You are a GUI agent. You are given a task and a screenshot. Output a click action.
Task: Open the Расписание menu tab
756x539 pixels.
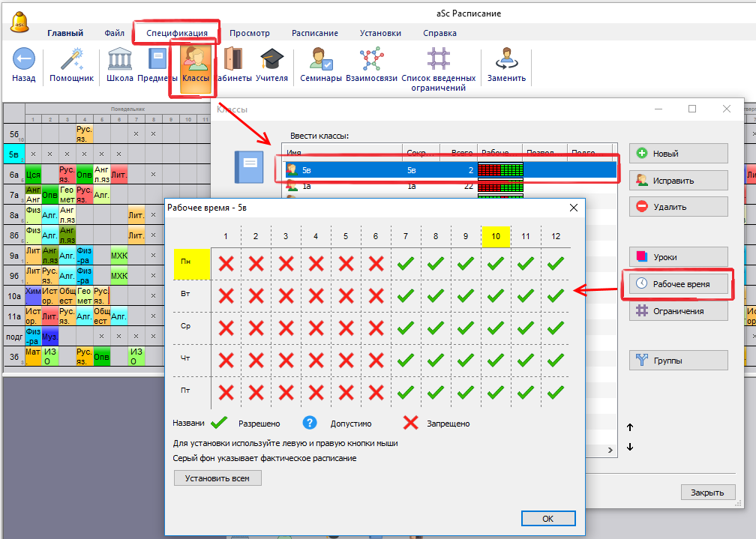click(x=314, y=33)
